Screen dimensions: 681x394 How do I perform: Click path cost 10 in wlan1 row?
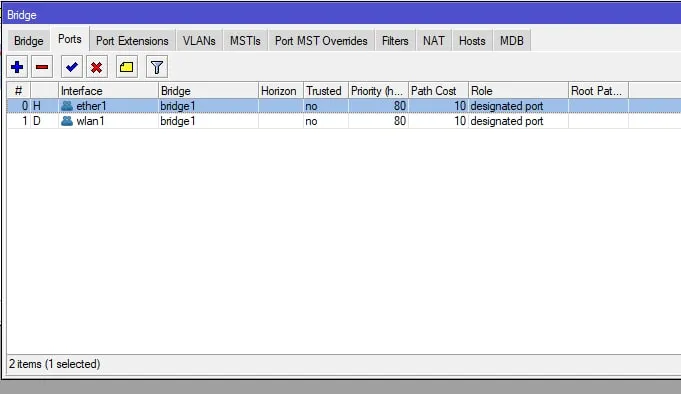point(460,121)
